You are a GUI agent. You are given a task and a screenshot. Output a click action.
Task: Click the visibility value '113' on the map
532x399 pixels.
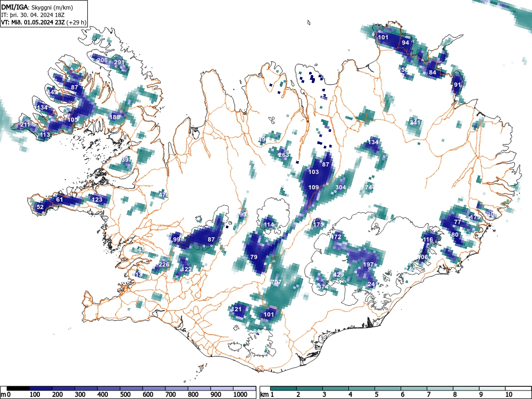45,135
